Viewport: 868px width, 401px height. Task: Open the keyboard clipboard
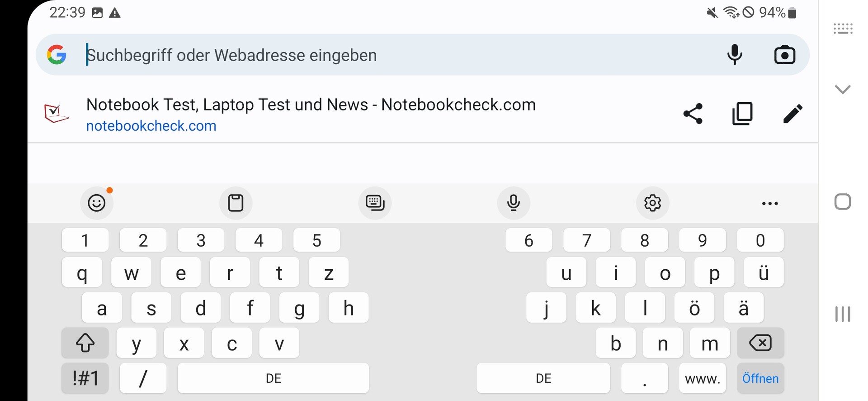236,203
